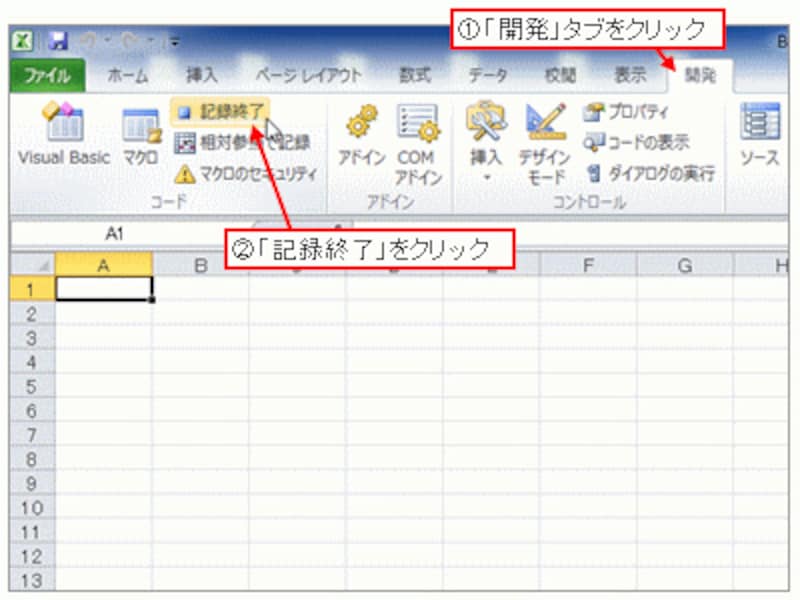Click the Undo icon in quick access toolbar

[89, 41]
